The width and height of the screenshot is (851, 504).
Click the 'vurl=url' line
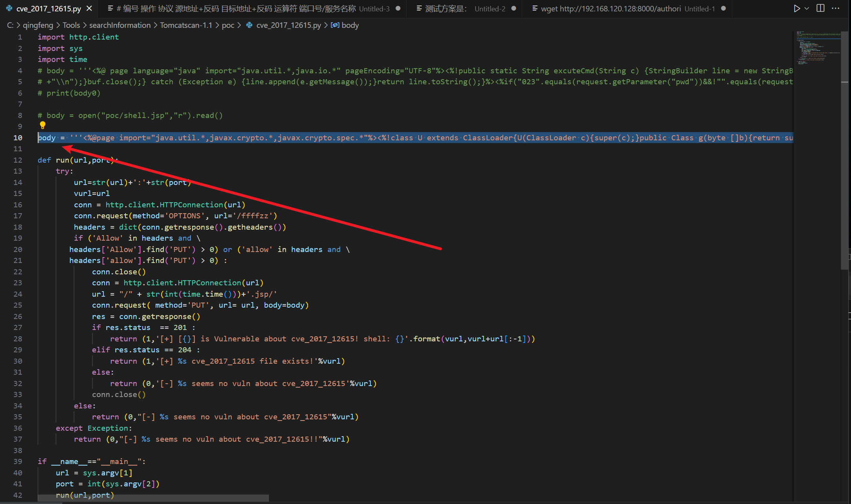[x=92, y=193]
